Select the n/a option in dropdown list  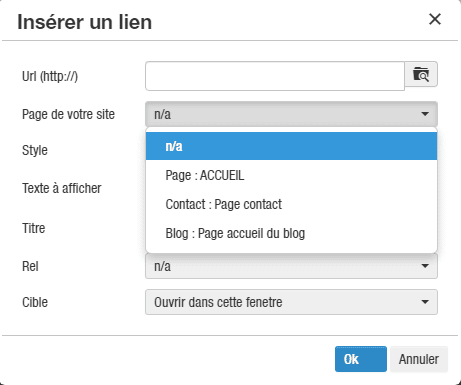[x=291, y=146]
